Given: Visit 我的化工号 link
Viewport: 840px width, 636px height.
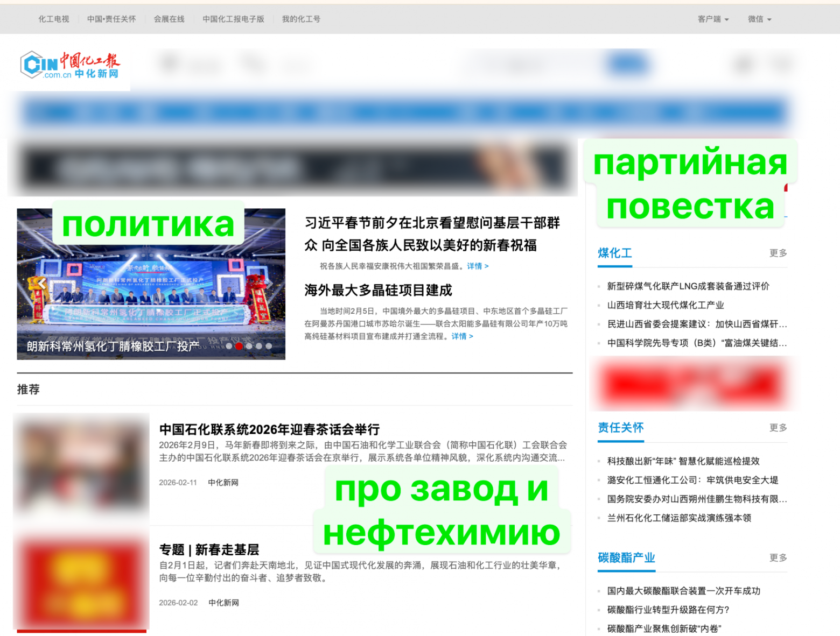Looking at the screenshot, I should pos(301,19).
